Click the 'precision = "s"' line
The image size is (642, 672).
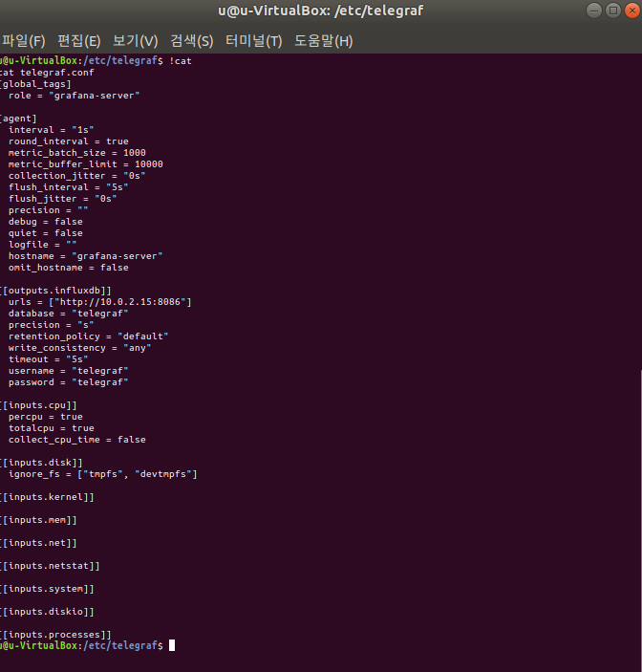[x=51, y=325]
